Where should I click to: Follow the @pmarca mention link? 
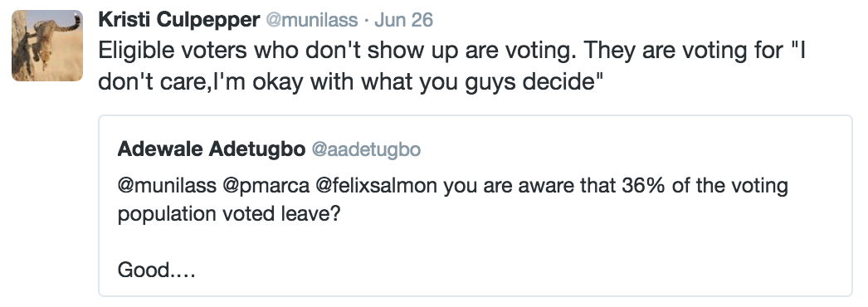[266, 187]
